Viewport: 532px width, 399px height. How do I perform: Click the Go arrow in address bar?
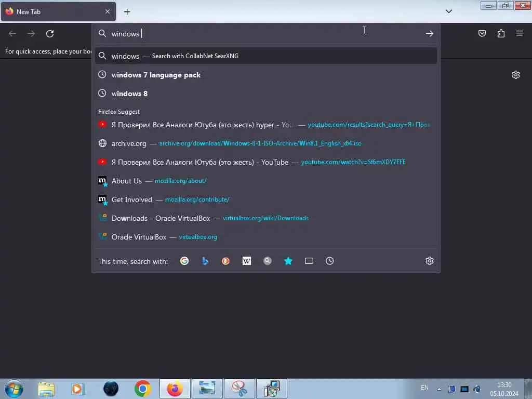(x=429, y=34)
